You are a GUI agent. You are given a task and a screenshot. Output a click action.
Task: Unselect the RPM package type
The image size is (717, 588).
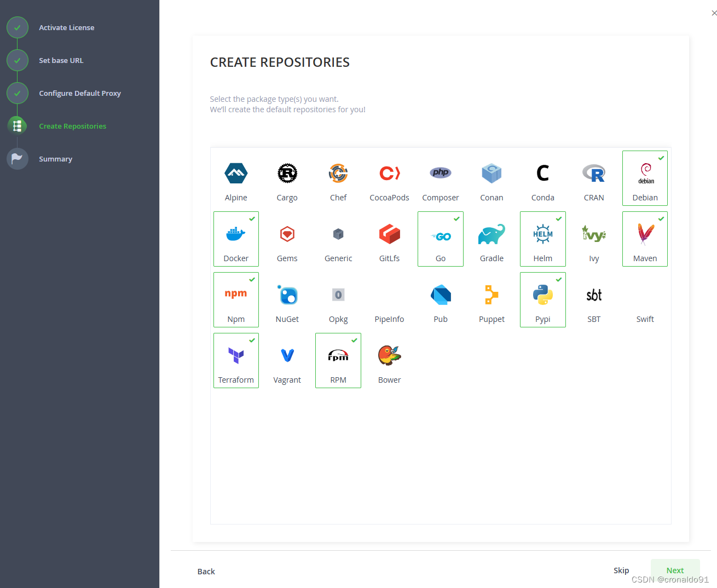pos(338,361)
